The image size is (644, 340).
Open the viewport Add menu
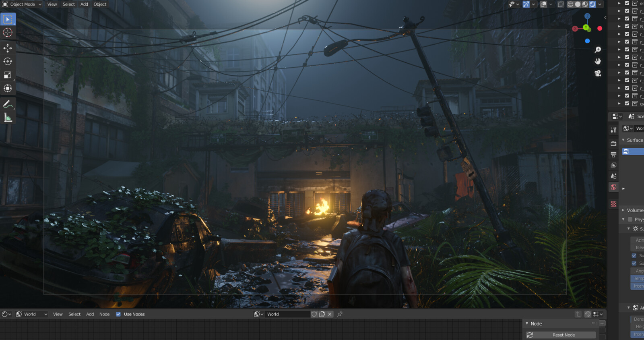click(84, 4)
